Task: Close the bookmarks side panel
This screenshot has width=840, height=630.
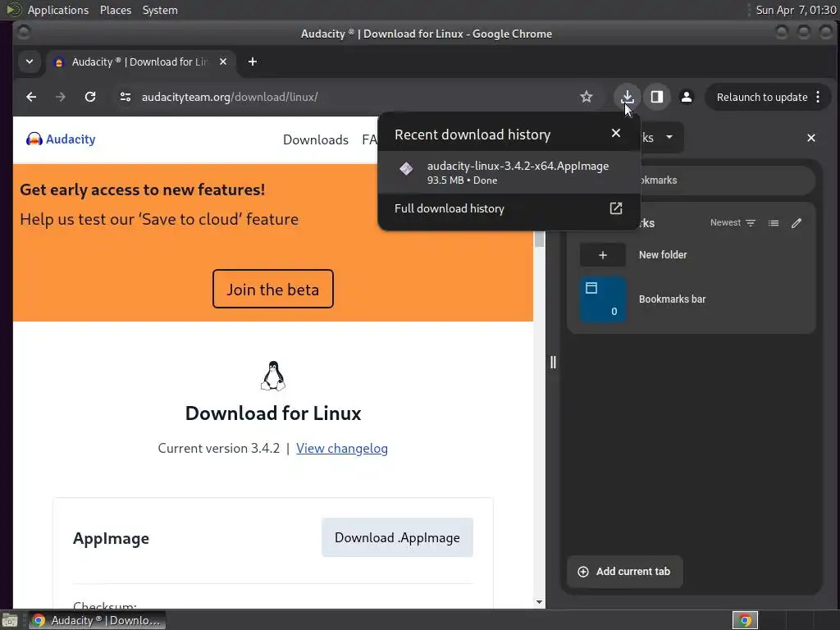Action: (811, 138)
